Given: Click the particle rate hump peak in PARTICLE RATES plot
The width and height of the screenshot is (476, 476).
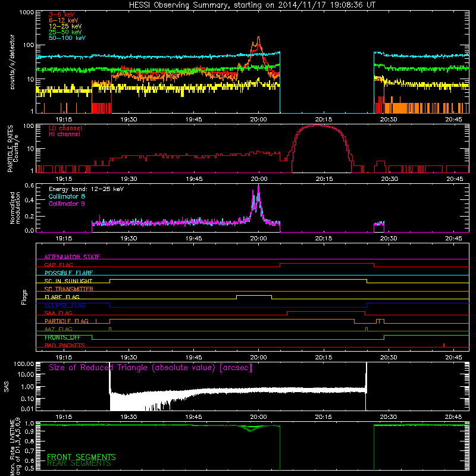Looking at the screenshot, I should coord(318,125).
